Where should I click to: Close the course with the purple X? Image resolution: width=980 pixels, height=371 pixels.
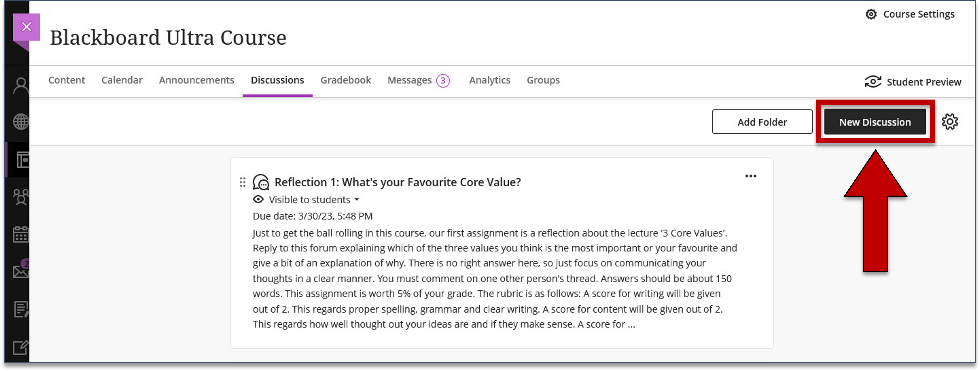(27, 27)
